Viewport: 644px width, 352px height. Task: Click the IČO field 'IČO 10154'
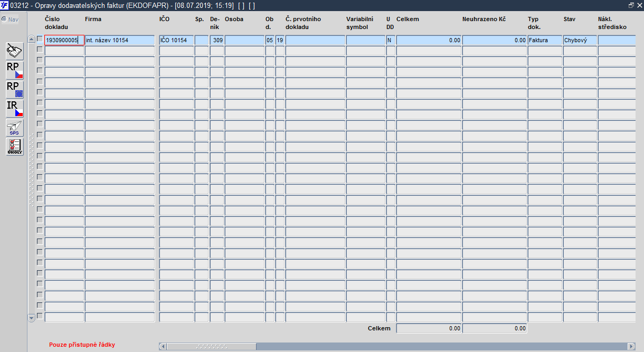click(x=176, y=40)
